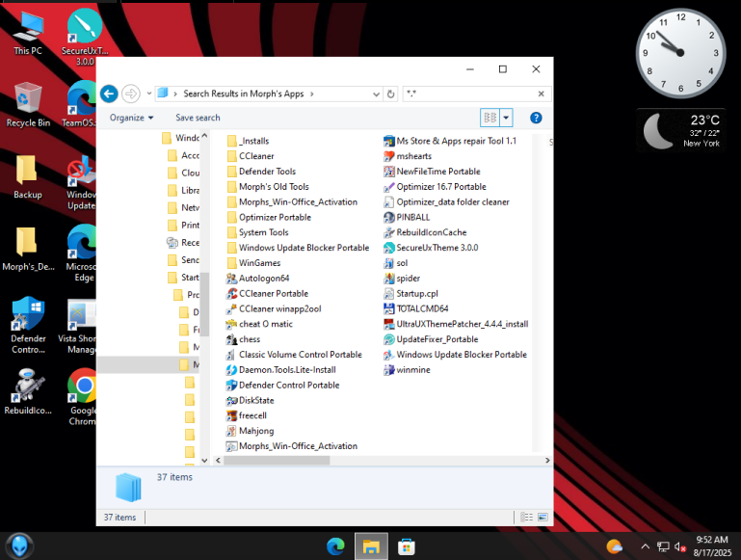The width and height of the screenshot is (741, 560).
Task: Open the Start menu alien button
Action: pos(19,546)
